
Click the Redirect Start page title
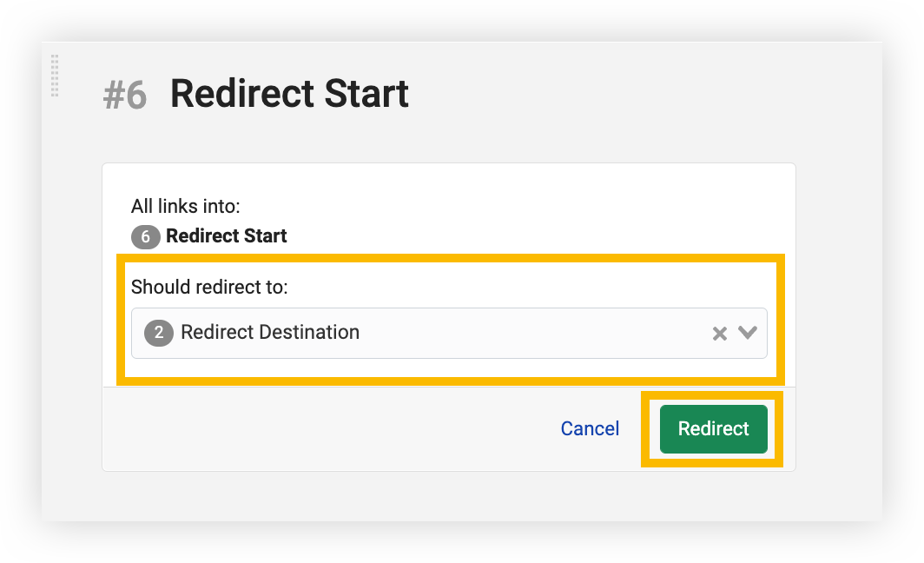[289, 94]
